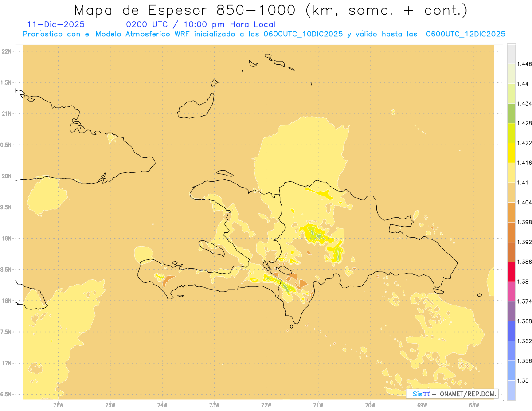This screenshot has width=532, height=411.
Task: Click the '74W' longitude label
Action: [162, 405]
